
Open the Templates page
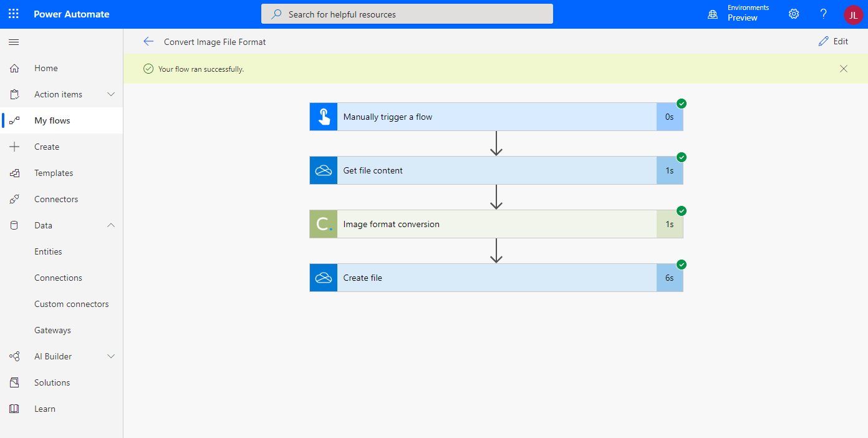point(55,172)
